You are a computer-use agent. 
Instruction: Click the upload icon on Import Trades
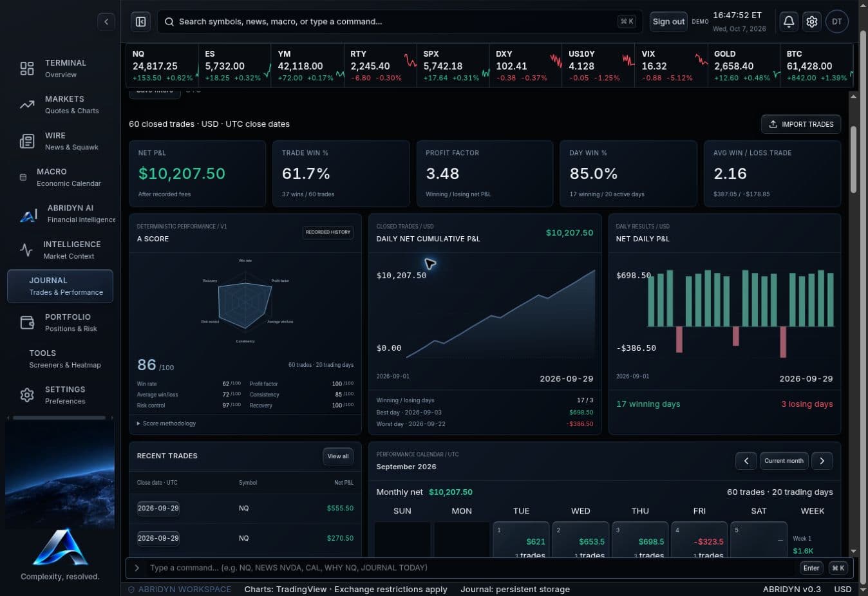tap(773, 124)
